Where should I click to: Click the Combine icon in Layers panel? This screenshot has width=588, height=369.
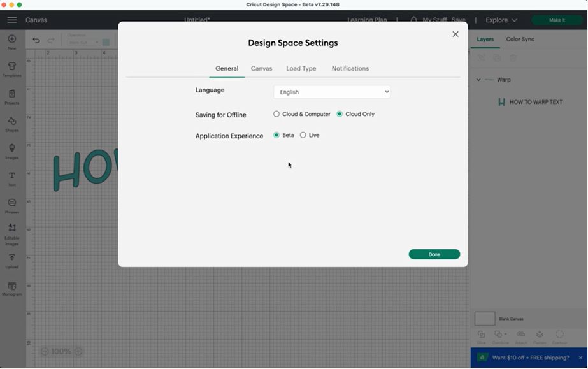click(498, 334)
